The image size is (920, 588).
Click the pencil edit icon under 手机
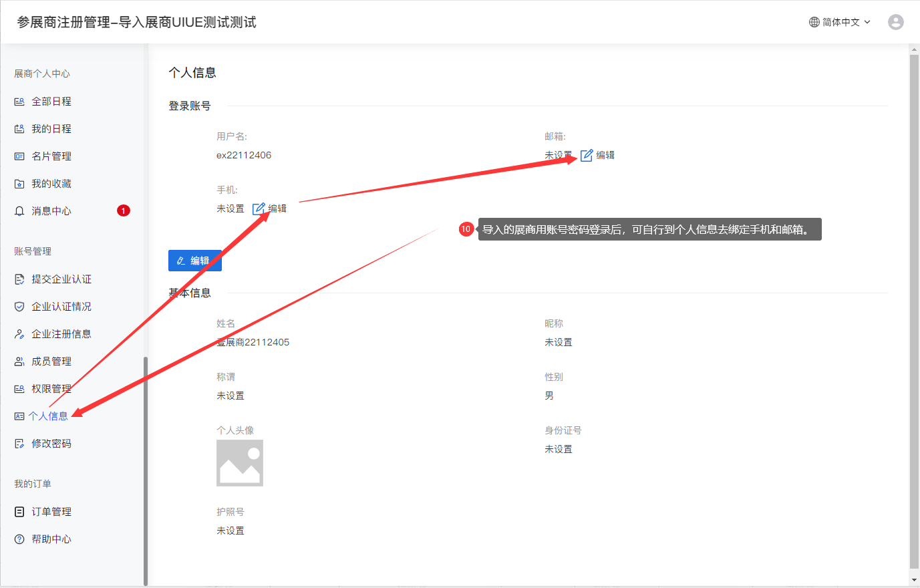point(259,208)
